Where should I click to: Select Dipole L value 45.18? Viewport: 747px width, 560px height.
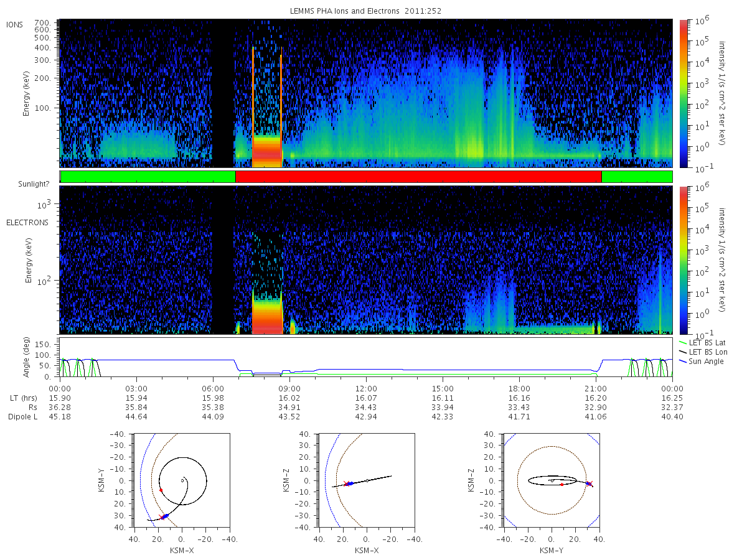coord(60,417)
